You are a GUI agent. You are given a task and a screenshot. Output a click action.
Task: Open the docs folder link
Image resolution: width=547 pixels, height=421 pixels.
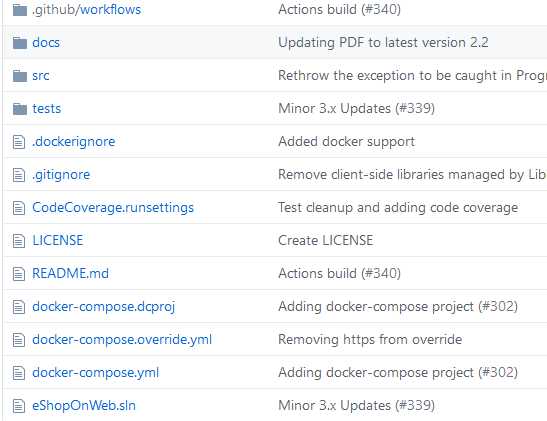46,43
